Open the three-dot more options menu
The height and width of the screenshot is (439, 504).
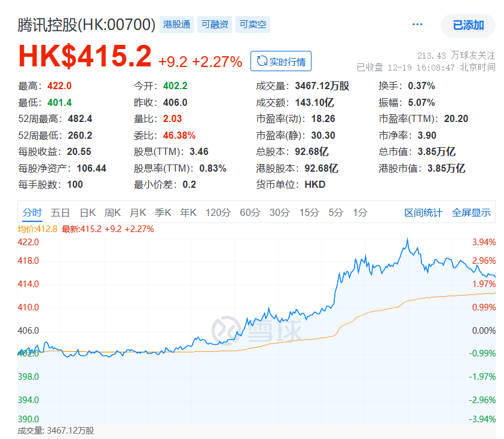(x=417, y=25)
